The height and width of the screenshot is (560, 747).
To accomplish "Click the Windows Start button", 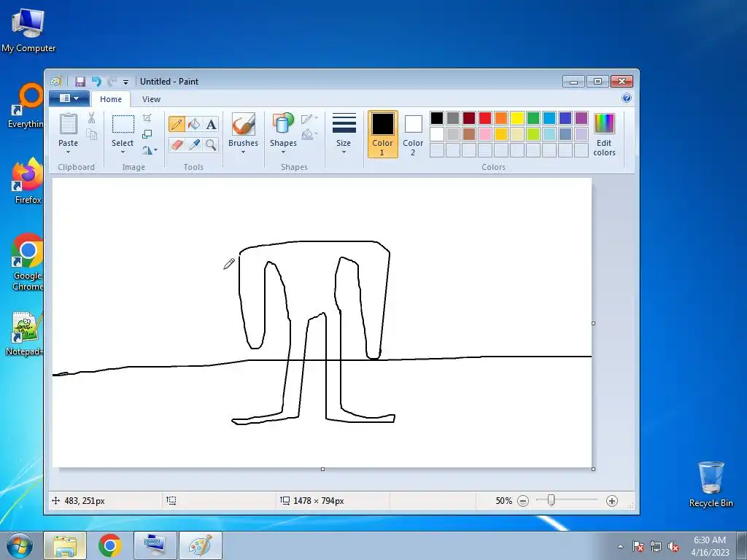I will click(20, 545).
